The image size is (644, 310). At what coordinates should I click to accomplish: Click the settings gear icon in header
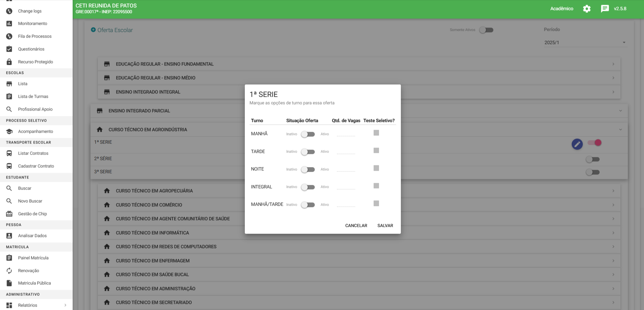tap(586, 9)
